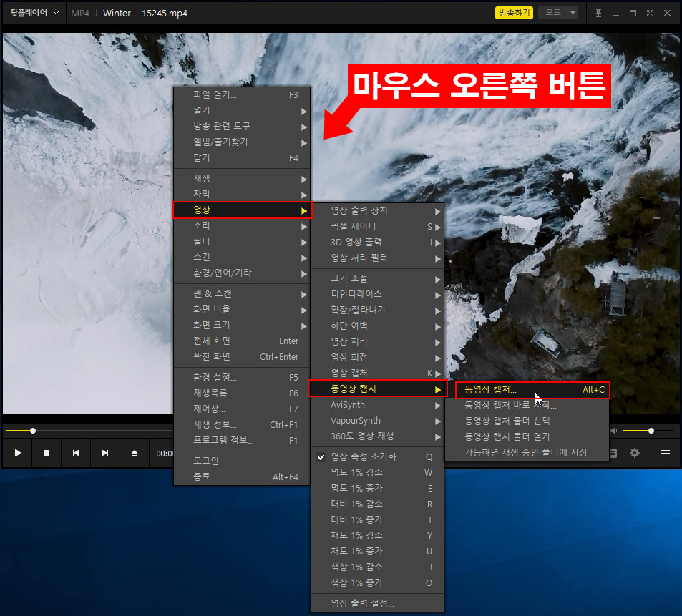682x616 pixels.
Task: Toggle the 영상 속성 초기화 checkmark
Action: coord(321,456)
